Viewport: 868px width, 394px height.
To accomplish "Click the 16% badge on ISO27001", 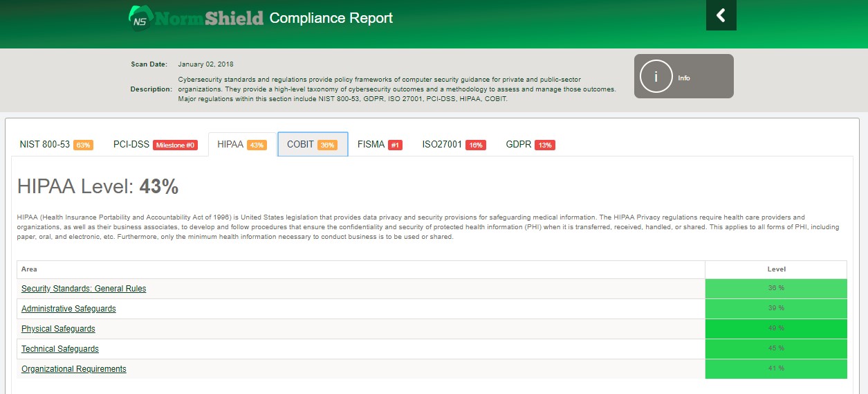I will (x=476, y=145).
